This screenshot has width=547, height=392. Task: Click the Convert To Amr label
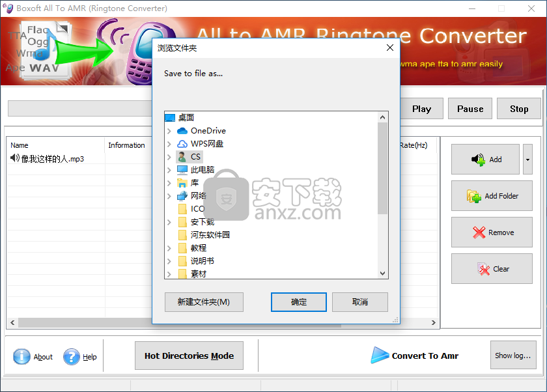tap(425, 356)
